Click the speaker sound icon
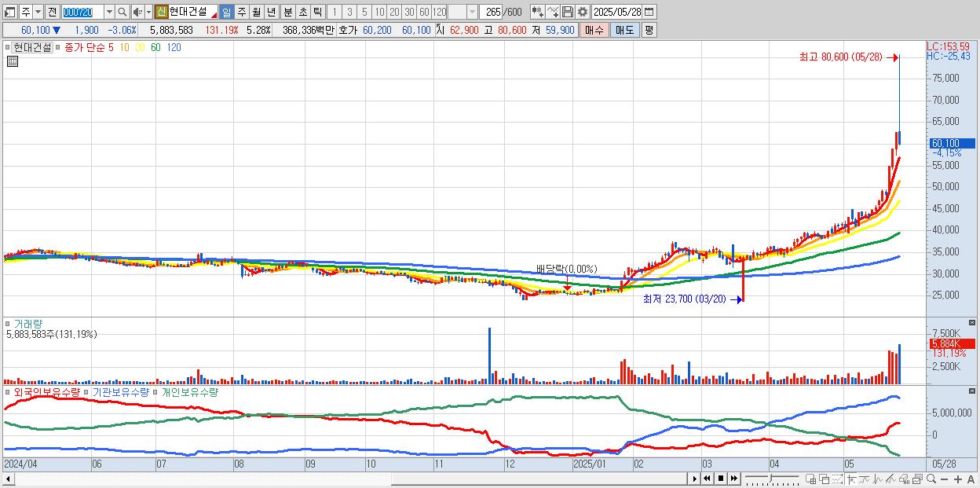 [x=137, y=12]
